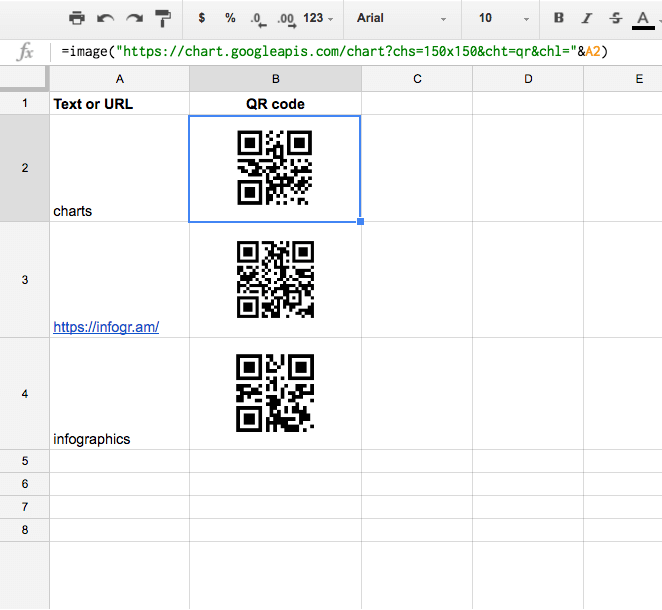Screen dimensions: 662x610
Task: Select column A header
Action: point(119,79)
